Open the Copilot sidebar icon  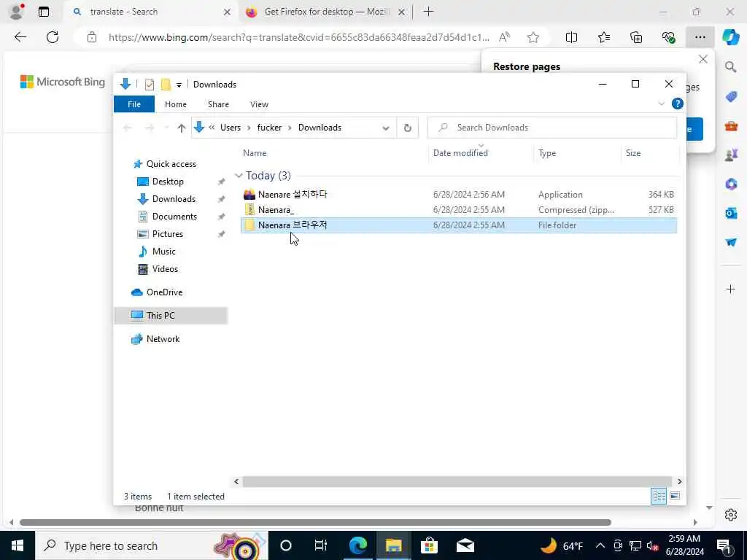click(x=730, y=37)
